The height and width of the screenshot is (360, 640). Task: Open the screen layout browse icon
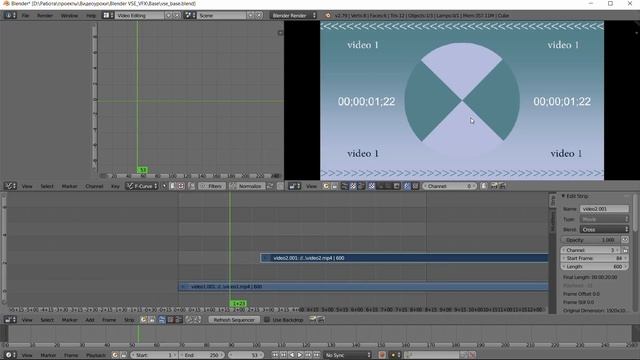[107, 16]
